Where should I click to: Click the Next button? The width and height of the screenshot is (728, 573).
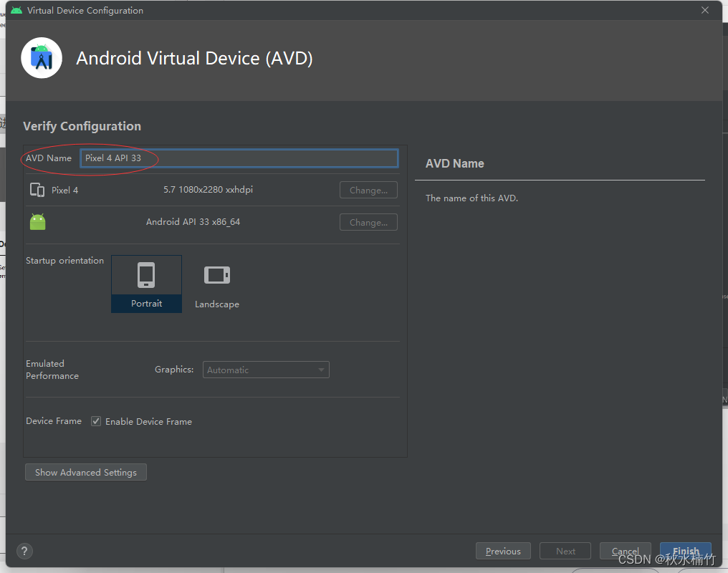tap(565, 552)
